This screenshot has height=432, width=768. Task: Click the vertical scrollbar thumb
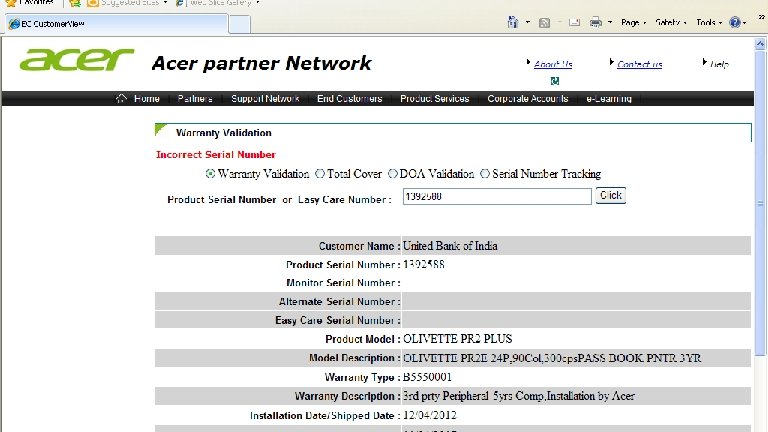[760, 203]
